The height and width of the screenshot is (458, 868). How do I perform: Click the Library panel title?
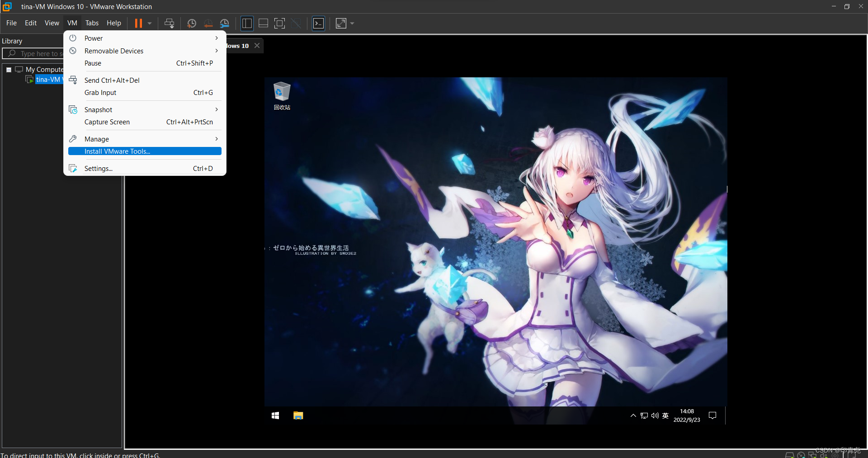click(x=12, y=41)
